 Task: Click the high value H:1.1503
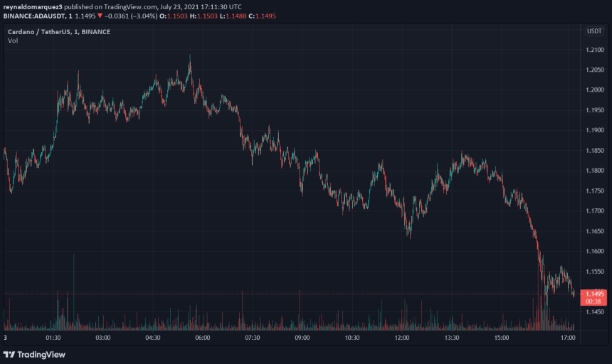[204, 16]
